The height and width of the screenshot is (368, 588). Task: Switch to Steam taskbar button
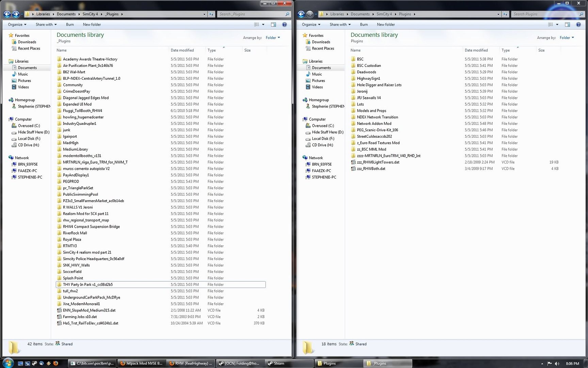click(x=289, y=363)
